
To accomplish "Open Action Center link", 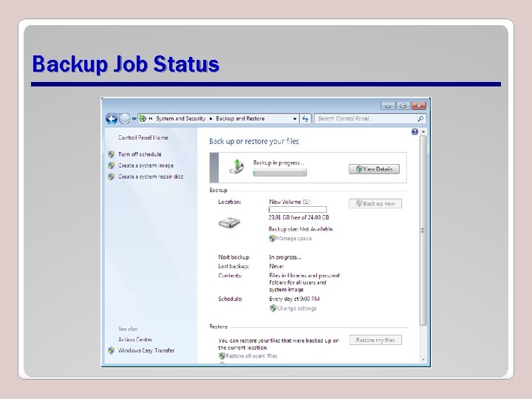I will [x=135, y=339].
